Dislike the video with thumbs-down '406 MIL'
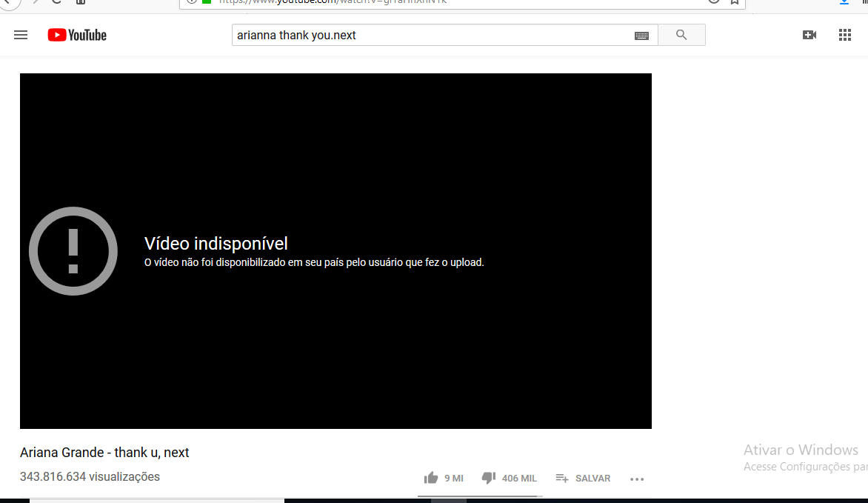Screen dimensions: 868x503 [510, 478]
